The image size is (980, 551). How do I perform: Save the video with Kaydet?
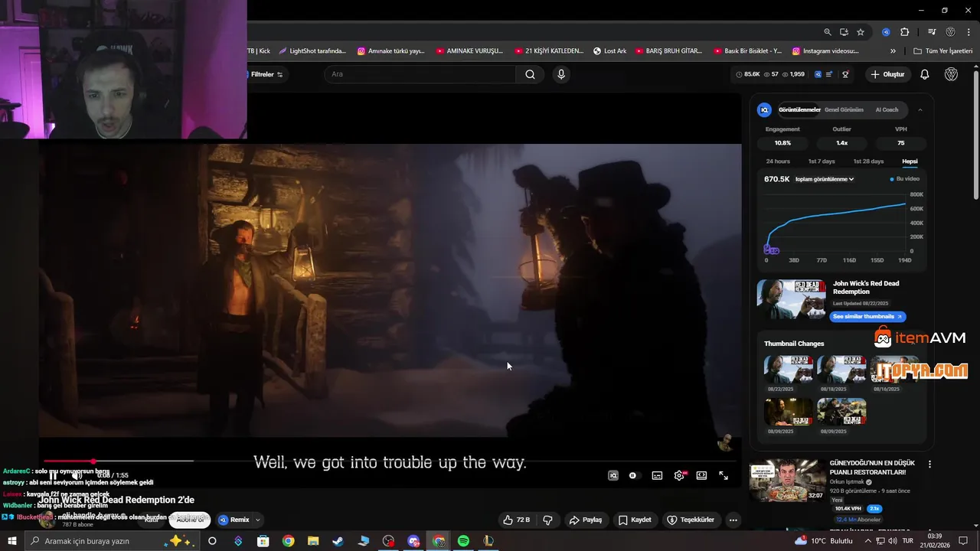pyautogui.click(x=635, y=520)
